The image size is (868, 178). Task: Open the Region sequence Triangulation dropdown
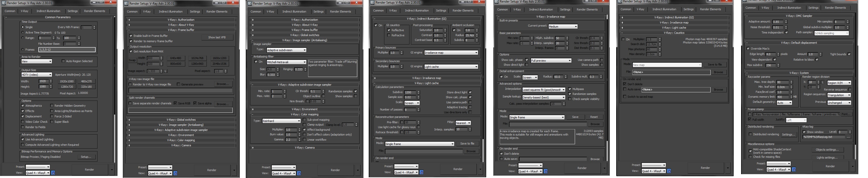tap(839, 95)
